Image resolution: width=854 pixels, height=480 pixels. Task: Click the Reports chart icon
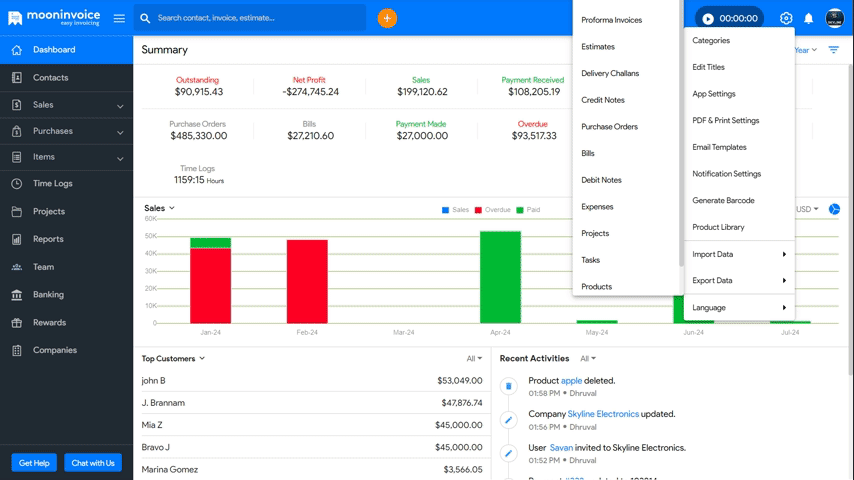(x=17, y=239)
